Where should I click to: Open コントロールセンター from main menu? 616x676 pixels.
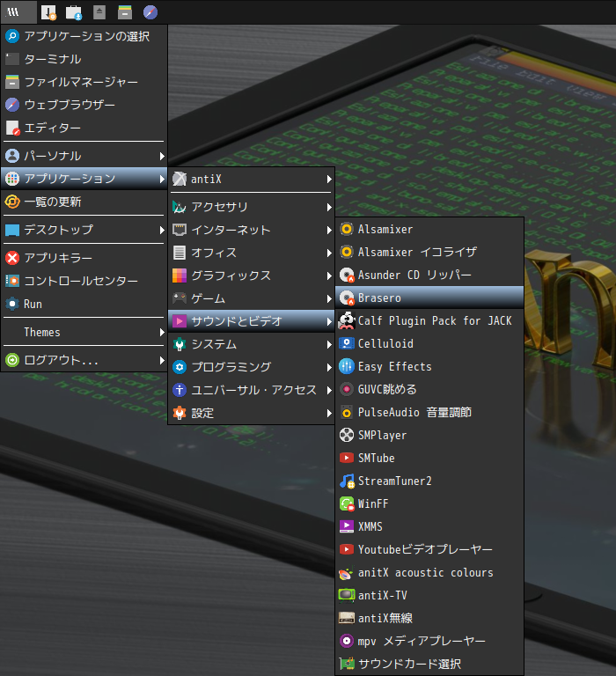(x=84, y=281)
